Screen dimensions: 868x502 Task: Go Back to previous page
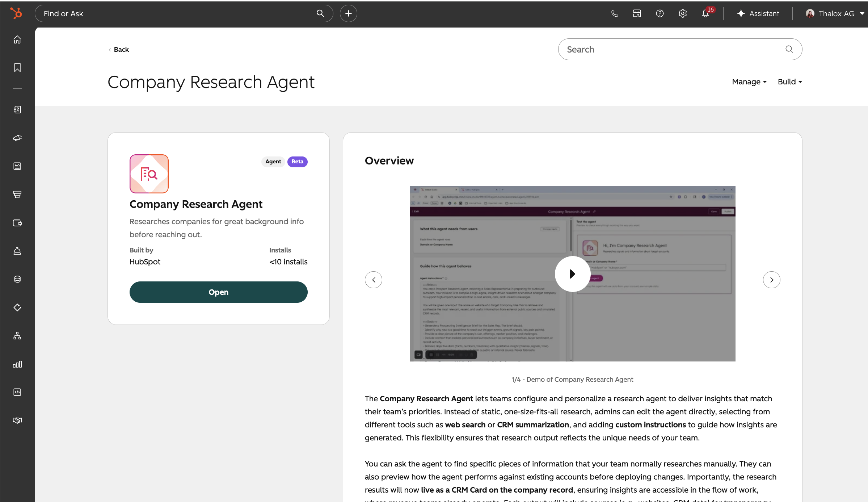[119, 50]
